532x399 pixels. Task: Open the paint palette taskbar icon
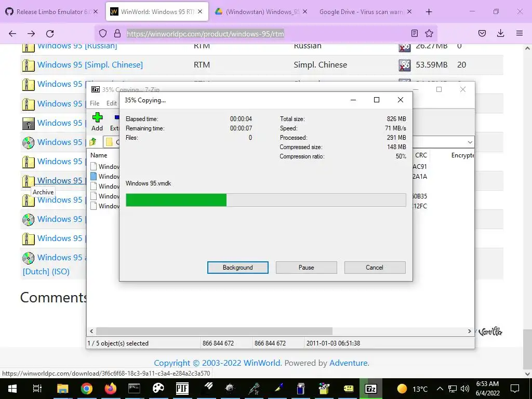click(x=158, y=389)
